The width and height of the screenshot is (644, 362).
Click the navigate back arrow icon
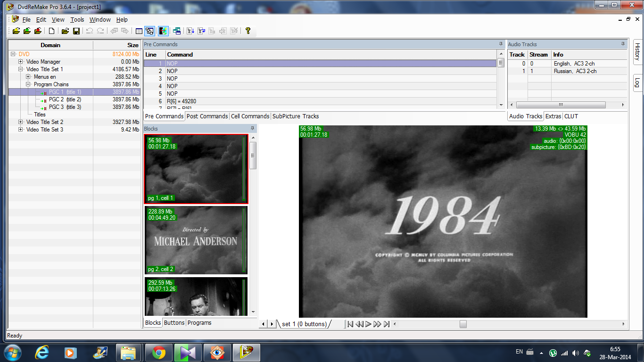[x=114, y=31]
